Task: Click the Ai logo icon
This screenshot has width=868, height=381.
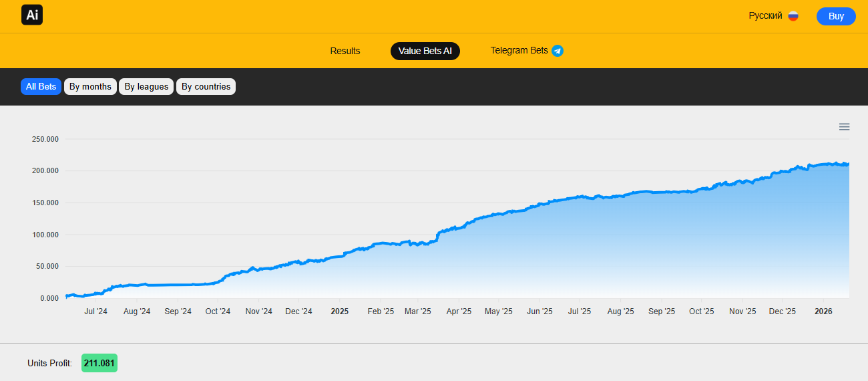Action: pos(31,15)
